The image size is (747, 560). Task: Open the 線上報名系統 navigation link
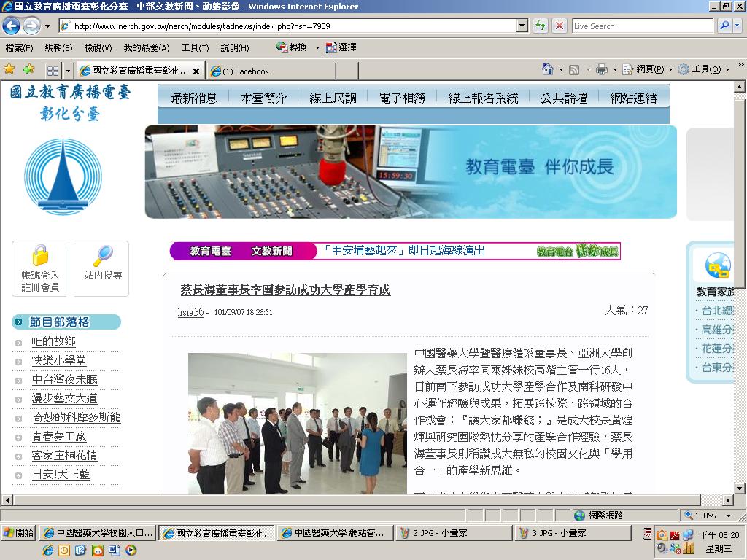483,98
